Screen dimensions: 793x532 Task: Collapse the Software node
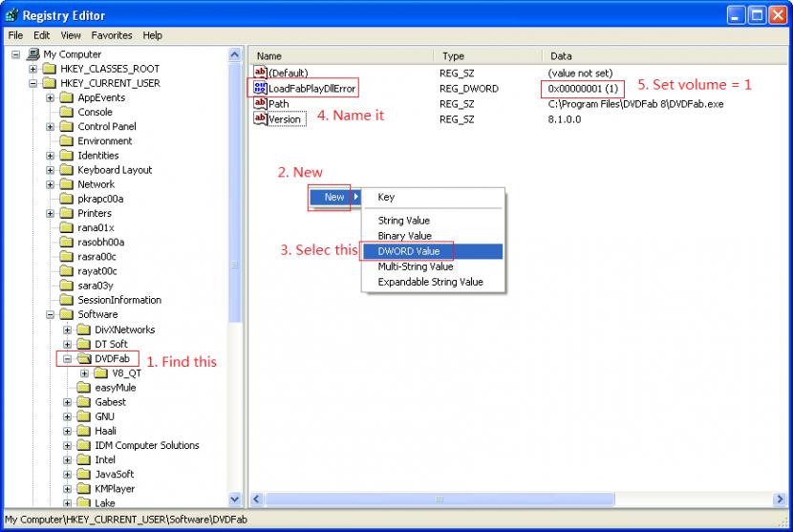click(50, 314)
